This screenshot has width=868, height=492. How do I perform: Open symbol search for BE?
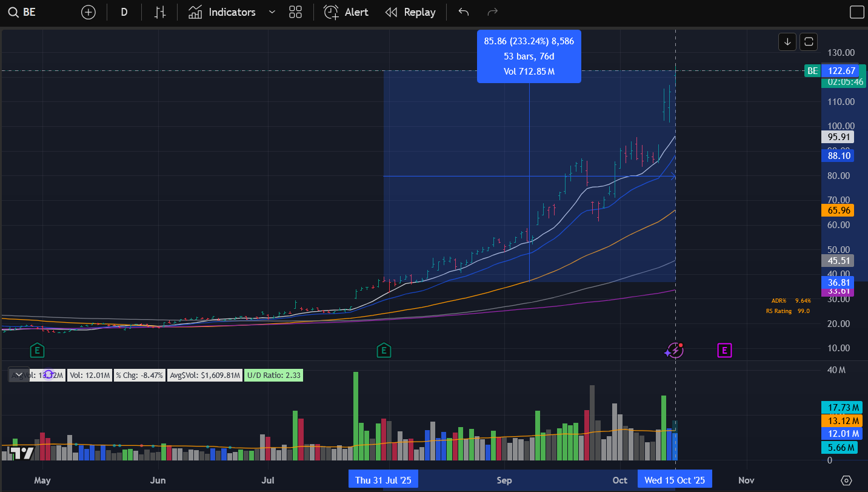point(22,12)
